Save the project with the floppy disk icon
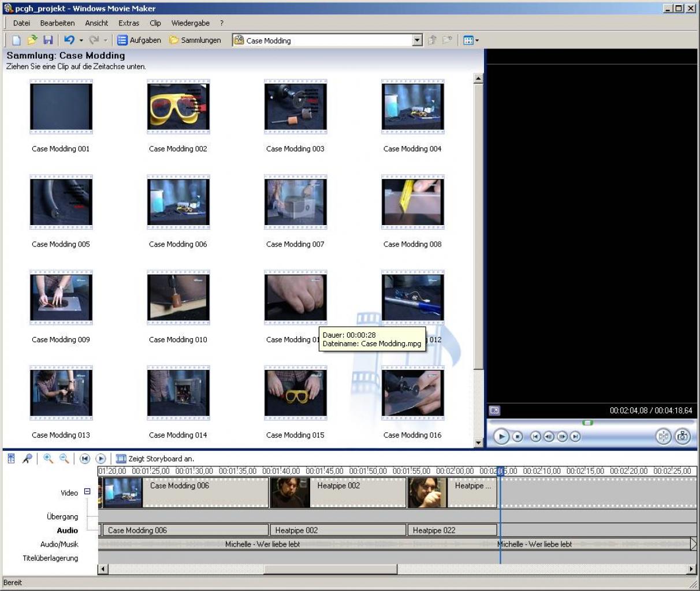The height and width of the screenshot is (591, 700). coord(48,40)
